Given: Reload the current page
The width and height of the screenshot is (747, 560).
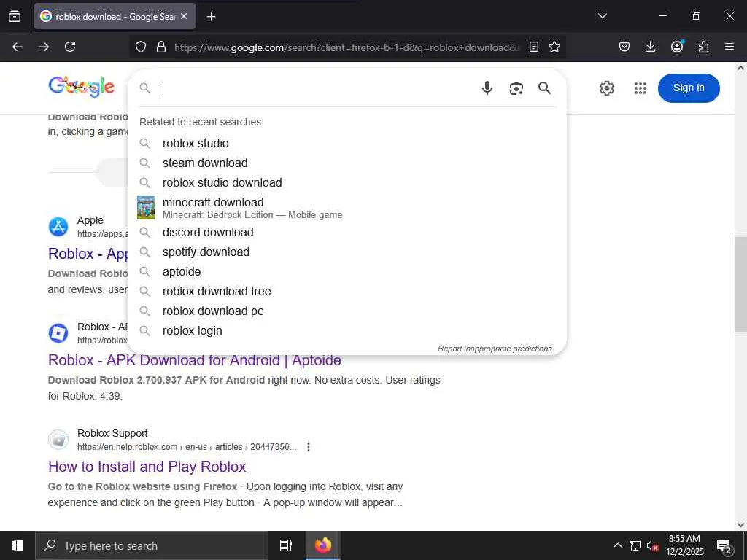Looking at the screenshot, I should pos(70,47).
